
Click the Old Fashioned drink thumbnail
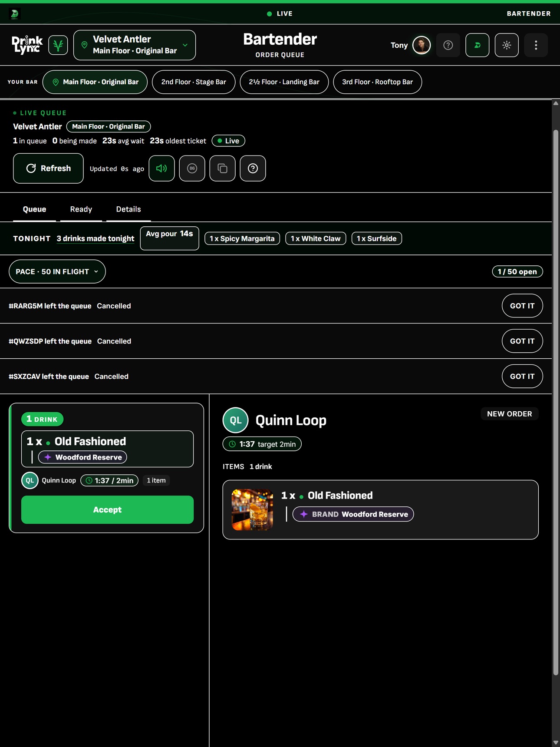(x=252, y=509)
